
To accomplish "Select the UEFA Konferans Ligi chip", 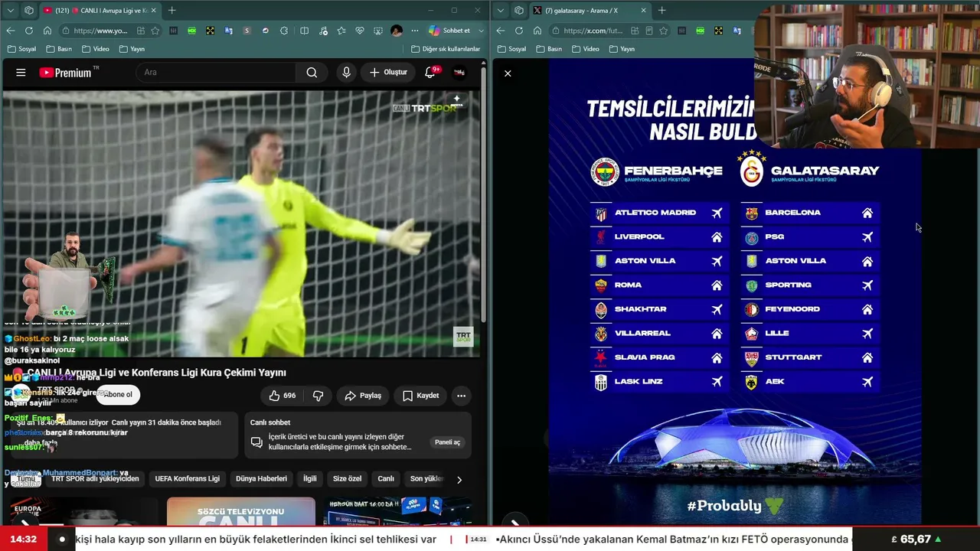I will (188, 479).
